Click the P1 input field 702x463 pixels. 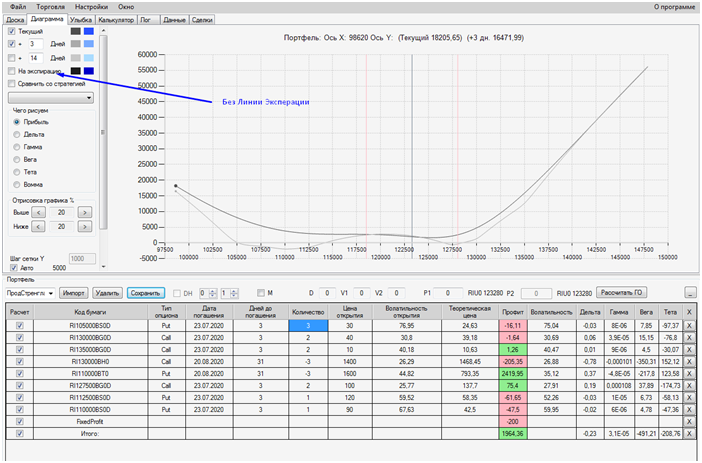point(448,293)
